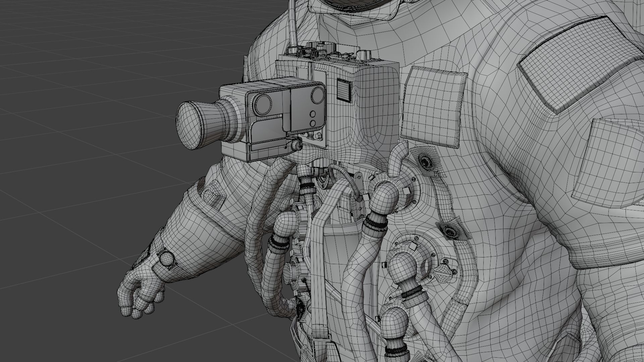
Task: Click the right round dial on camera body
Action: [x=317, y=96]
